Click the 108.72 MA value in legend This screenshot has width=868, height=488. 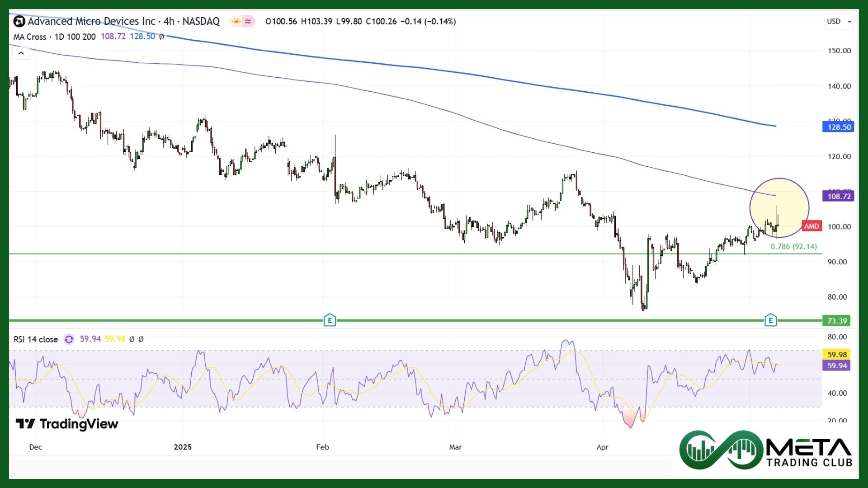click(113, 37)
